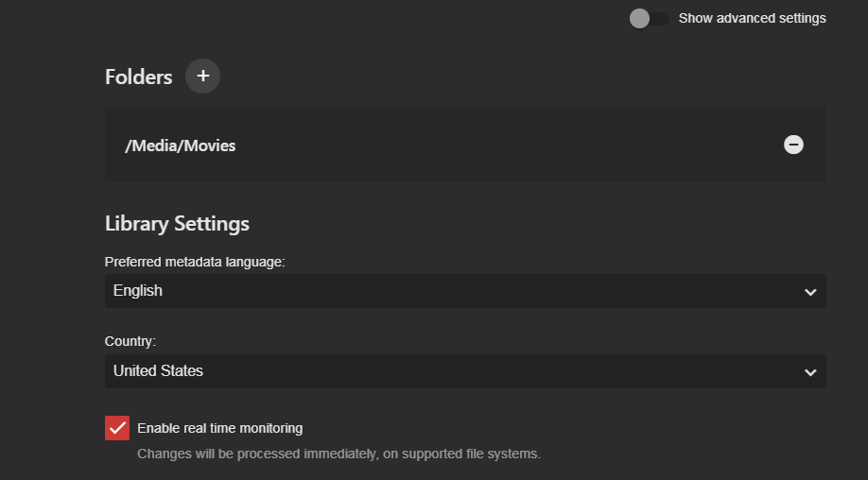The image size is (868, 480).
Task: Select the /Media/Movies folder path text
Action: pos(180,146)
